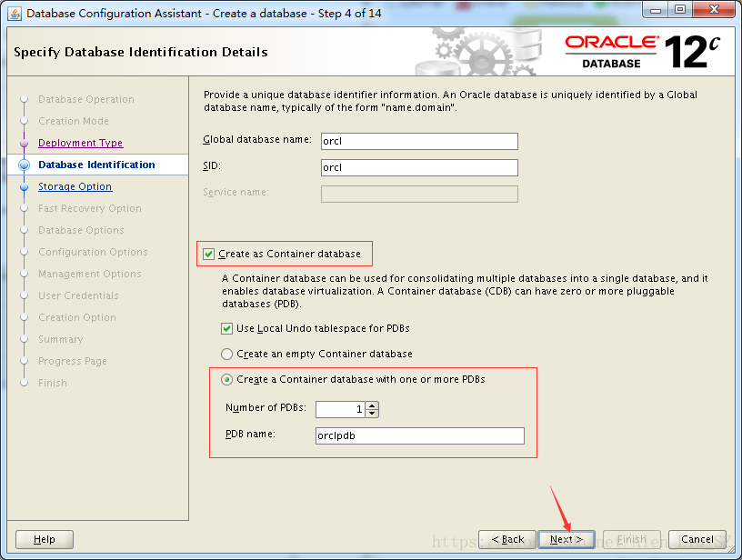Go Back to previous step
The image size is (742, 560).
507,539
